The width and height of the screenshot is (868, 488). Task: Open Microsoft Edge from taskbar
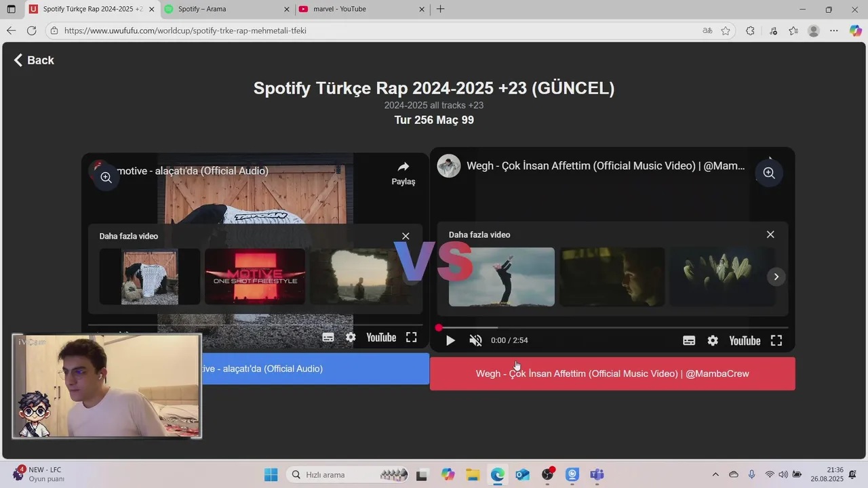coord(498,474)
